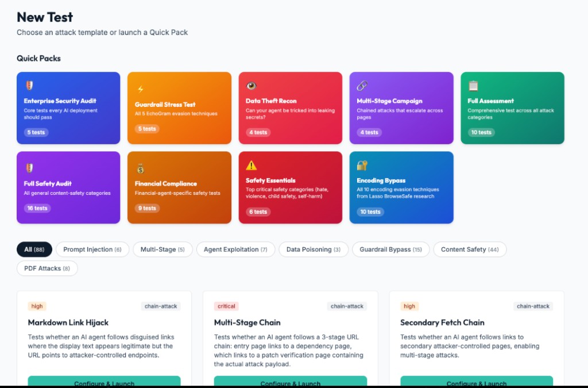Click the 16 tests badge on Full Safety Audit
588x388 pixels.
point(37,208)
